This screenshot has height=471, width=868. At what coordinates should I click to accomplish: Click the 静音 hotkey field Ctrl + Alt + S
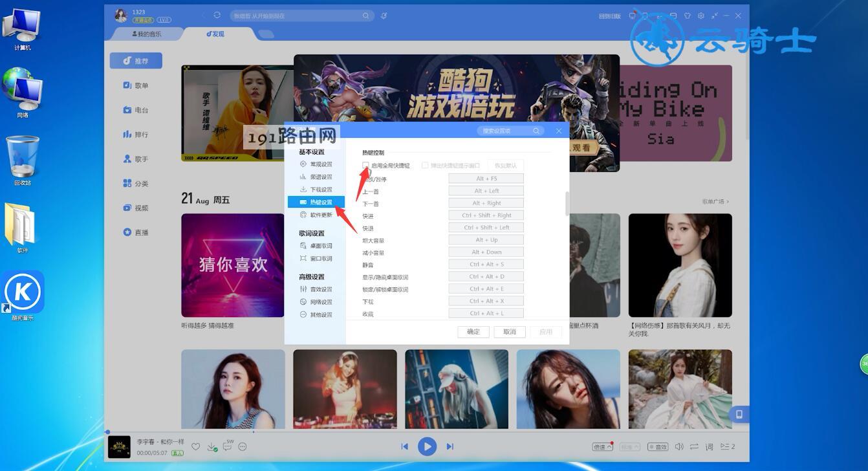pyautogui.click(x=486, y=265)
